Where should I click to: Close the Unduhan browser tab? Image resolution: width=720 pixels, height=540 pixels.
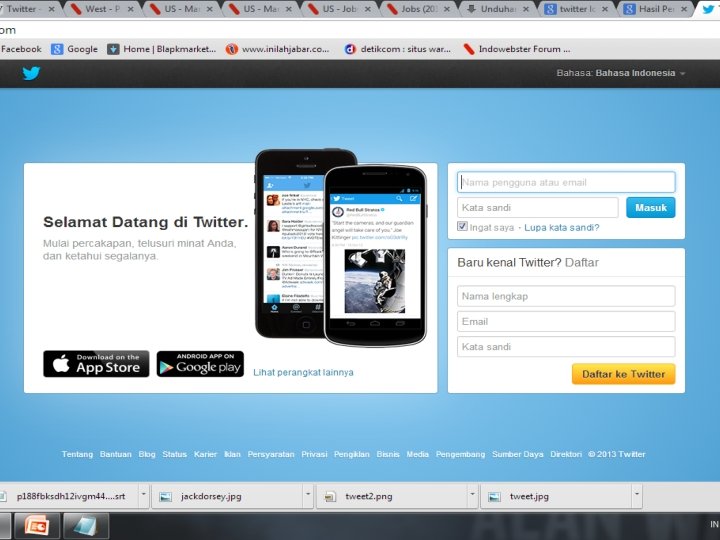[526, 9]
